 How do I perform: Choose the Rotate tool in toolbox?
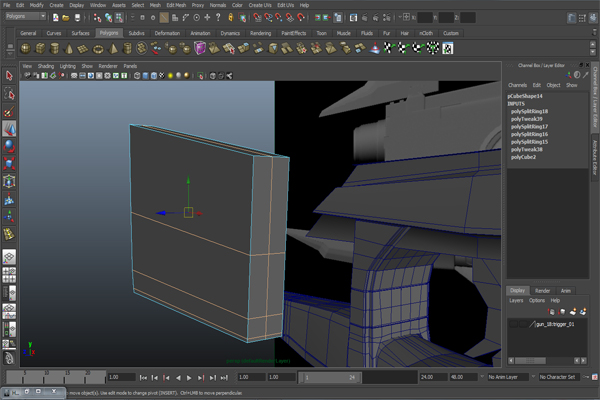pos(9,146)
